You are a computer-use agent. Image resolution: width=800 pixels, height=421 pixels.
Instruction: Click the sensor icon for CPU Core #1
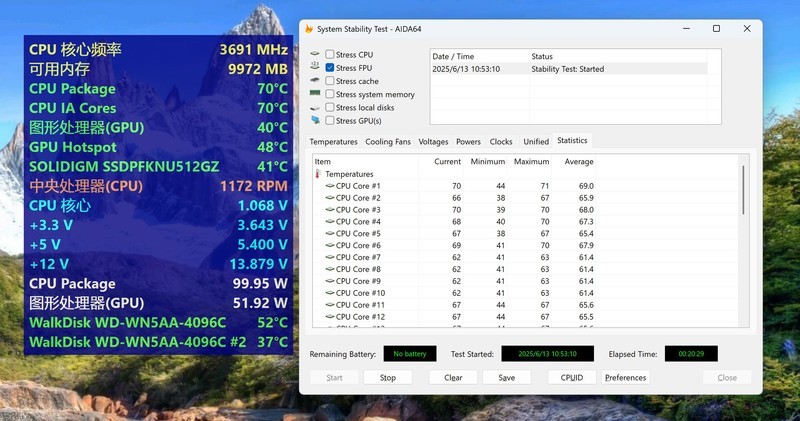click(x=329, y=186)
